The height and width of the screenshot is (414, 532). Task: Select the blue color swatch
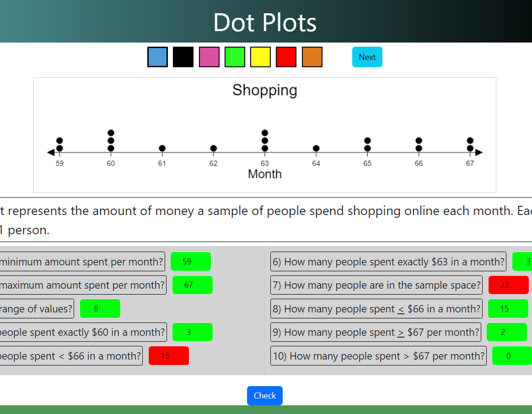pyautogui.click(x=157, y=57)
